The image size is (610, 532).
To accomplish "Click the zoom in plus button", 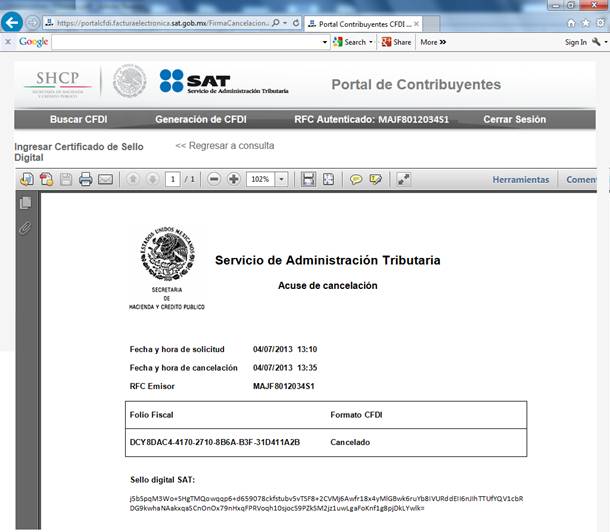I will [233, 179].
